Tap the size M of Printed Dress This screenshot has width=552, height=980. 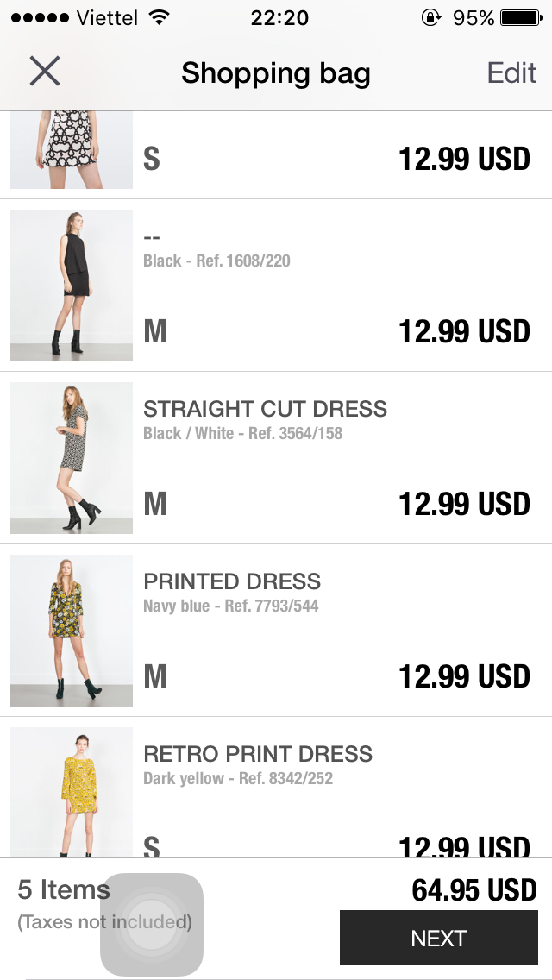coord(155,676)
